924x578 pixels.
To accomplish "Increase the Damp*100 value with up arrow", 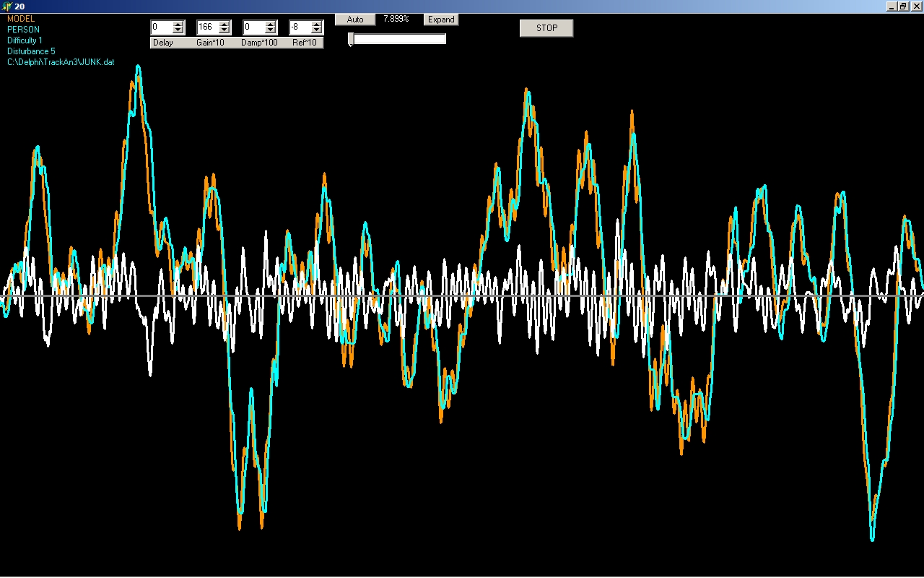I will (270, 24).
